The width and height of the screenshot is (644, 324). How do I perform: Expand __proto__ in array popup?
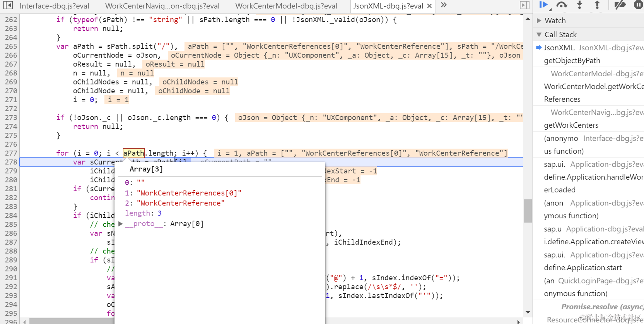120,224
